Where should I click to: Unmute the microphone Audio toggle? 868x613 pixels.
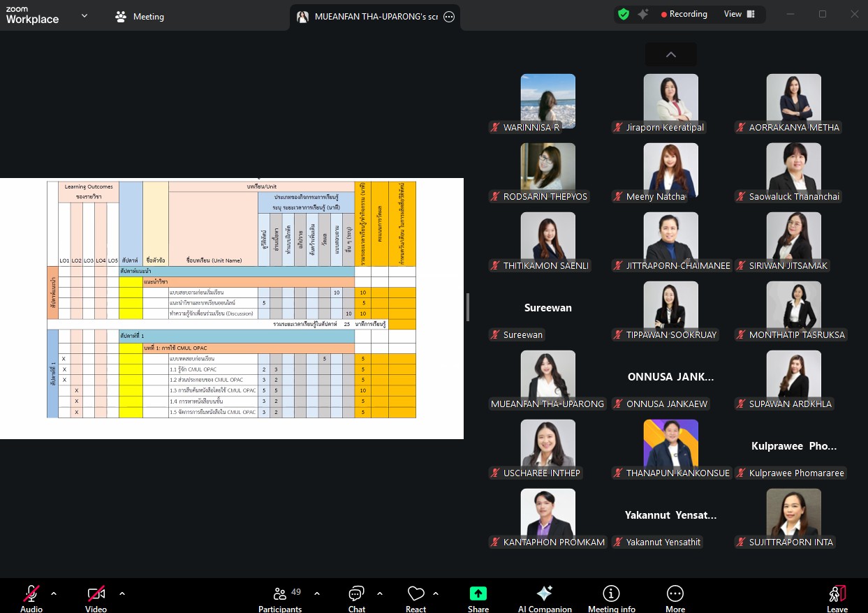coord(31,594)
